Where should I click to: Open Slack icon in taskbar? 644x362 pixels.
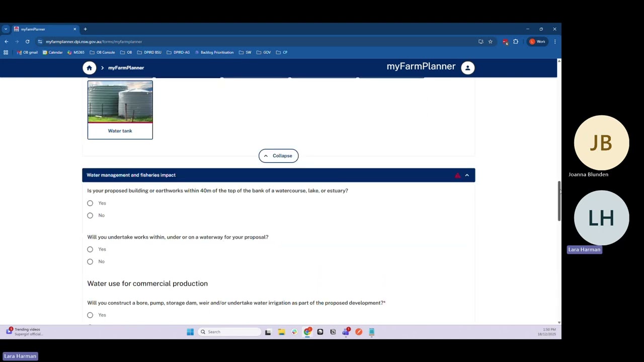294,332
